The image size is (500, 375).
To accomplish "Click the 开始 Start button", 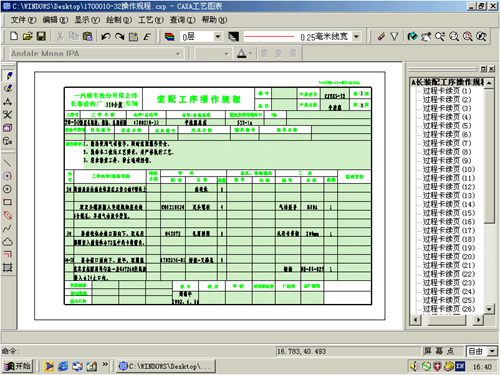I will pyautogui.click(x=18, y=366).
